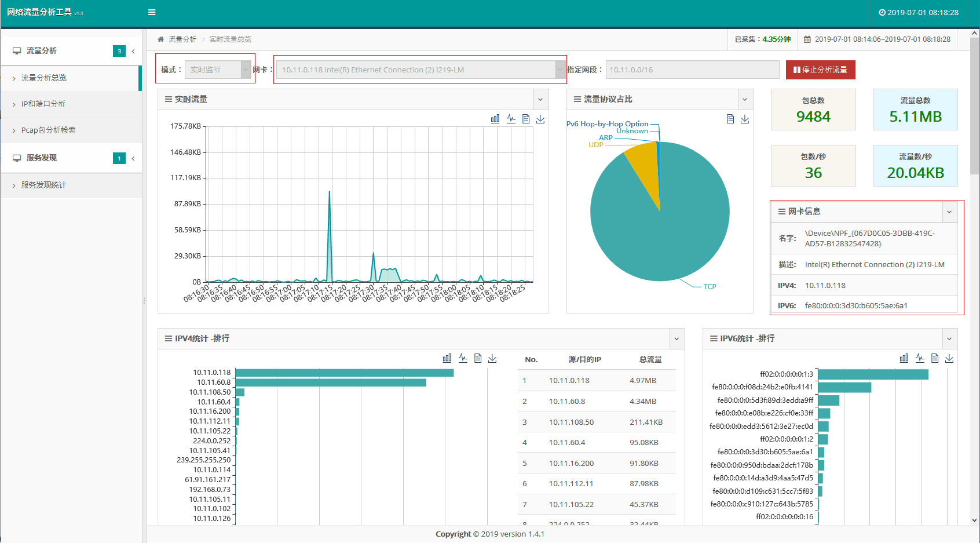Screen dimensions: 980x543
Task: Open data view for real-time traffic chart
Action: coord(526,119)
